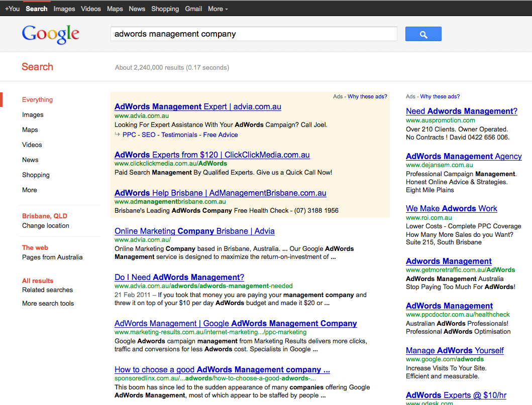This screenshot has width=532, height=405.
Task: Select Shopping filter in left sidebar
Action: click(x=36, y=175)
